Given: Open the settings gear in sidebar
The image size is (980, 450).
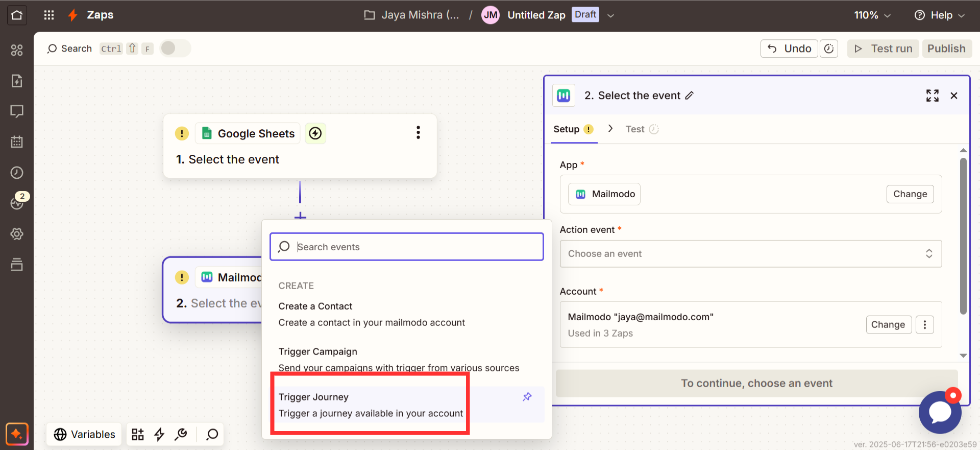Looking at the screenshot, I should tap(17, 234).
